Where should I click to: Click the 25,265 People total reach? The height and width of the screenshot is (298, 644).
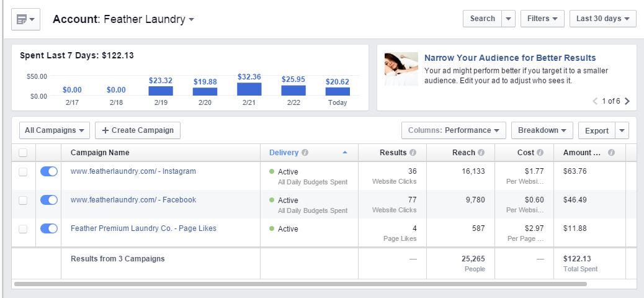pos(473,258)
